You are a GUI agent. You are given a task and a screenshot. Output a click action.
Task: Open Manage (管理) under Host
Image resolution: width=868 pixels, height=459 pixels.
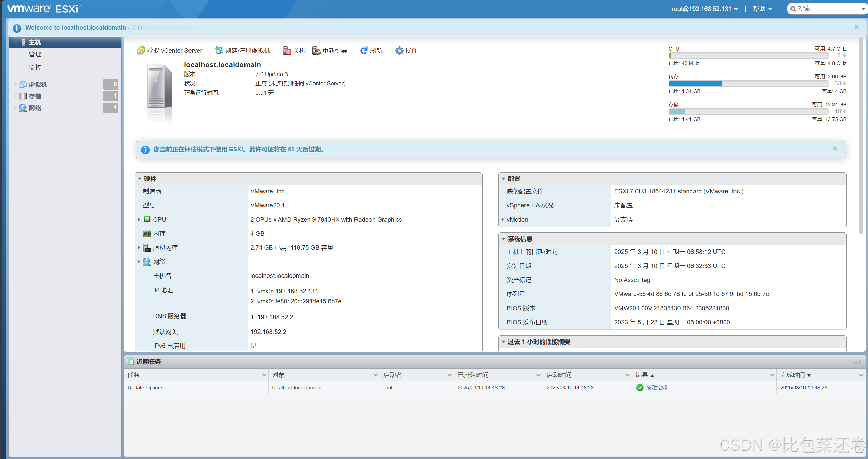35,54
